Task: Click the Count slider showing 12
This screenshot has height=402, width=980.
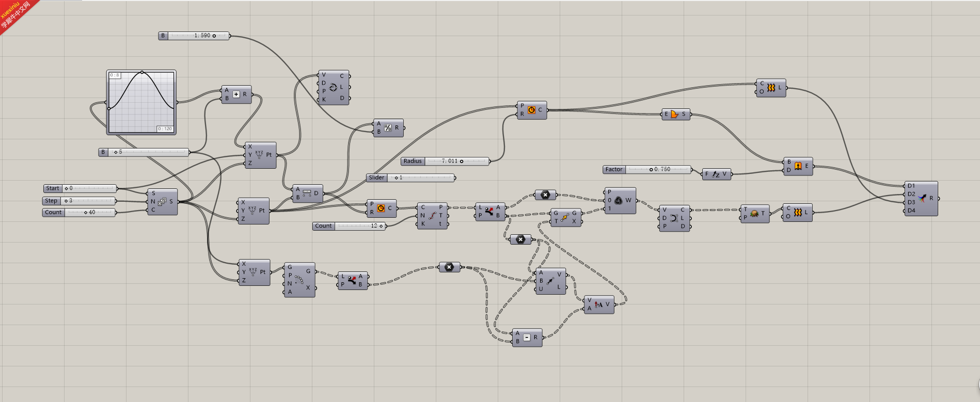Action: (x=349, y=226)
